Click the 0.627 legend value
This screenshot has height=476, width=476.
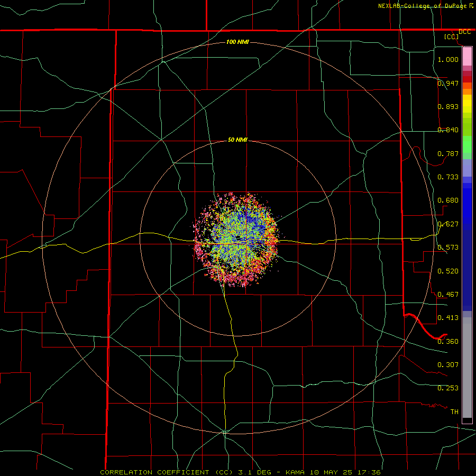point(448,224)
